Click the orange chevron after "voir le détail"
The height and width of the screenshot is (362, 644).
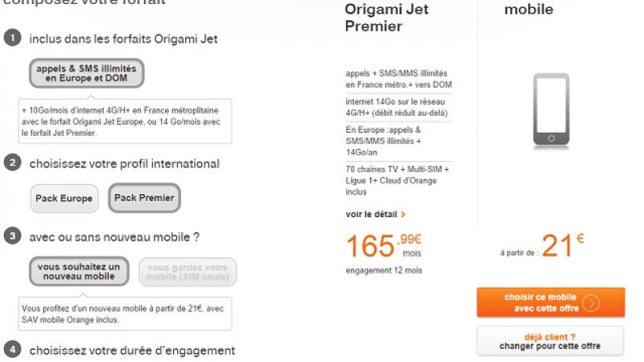[x=402, y=215]
